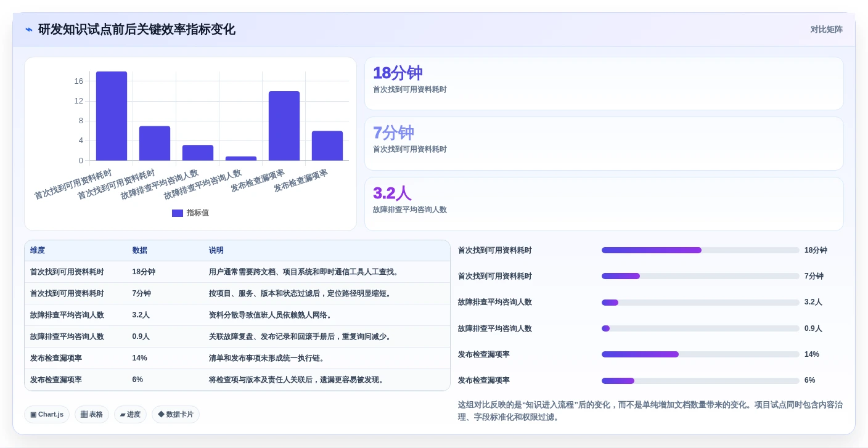
Task: Click table cell 7分钟
Action: [141, 293]
